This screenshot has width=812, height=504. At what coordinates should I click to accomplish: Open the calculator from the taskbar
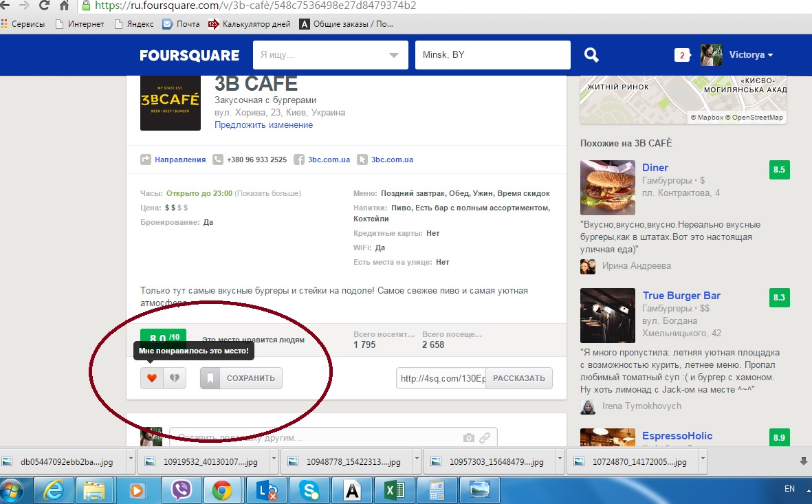[x=437, y=490]
